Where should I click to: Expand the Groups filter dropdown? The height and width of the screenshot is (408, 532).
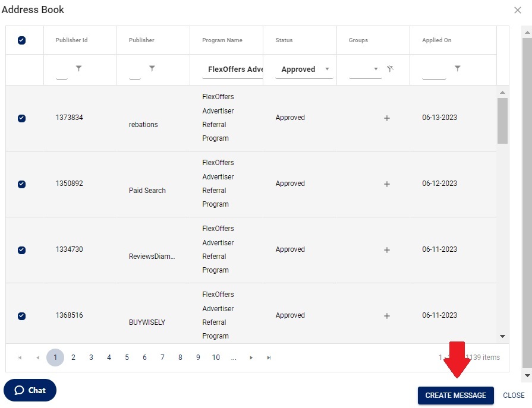coord(376,69)
